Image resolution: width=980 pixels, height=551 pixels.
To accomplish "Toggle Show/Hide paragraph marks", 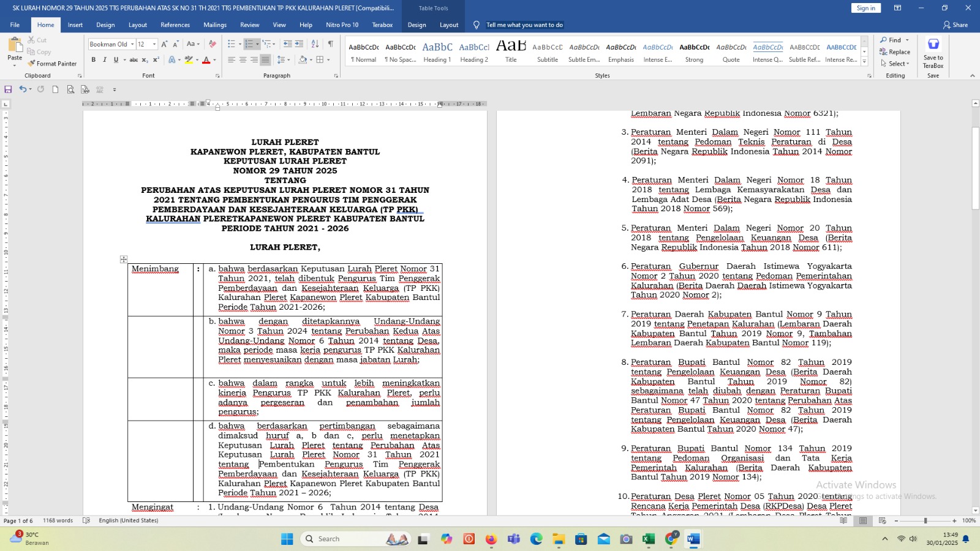I will point(331,44).
